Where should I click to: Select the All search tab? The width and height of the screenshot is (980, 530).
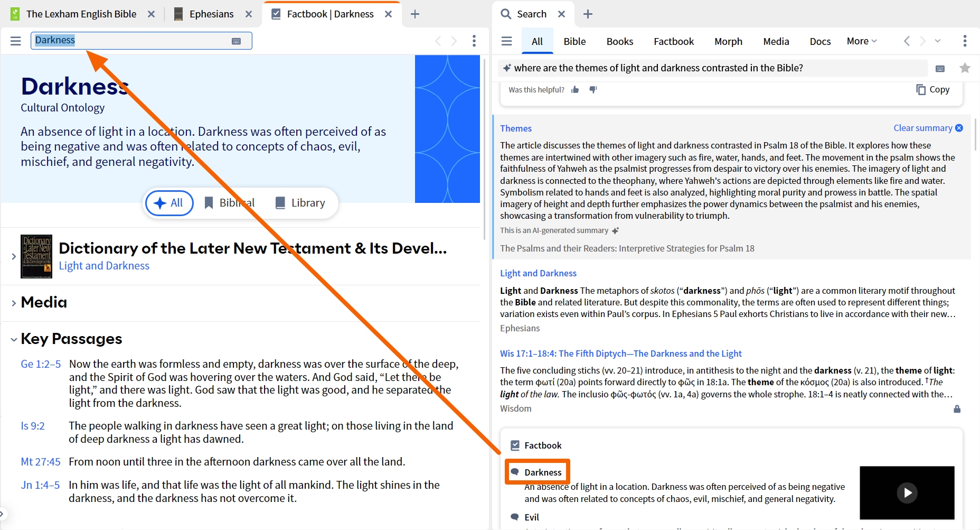click(x=537, y=41)
